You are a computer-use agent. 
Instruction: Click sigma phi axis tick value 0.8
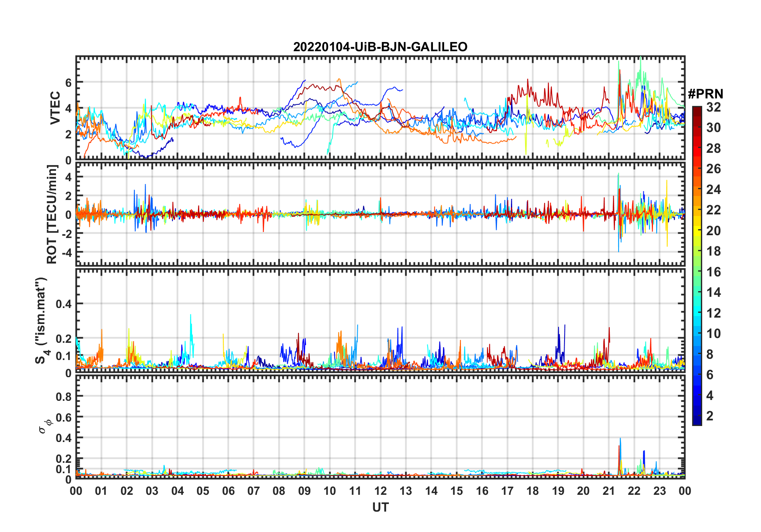click(x=64, y=396)
